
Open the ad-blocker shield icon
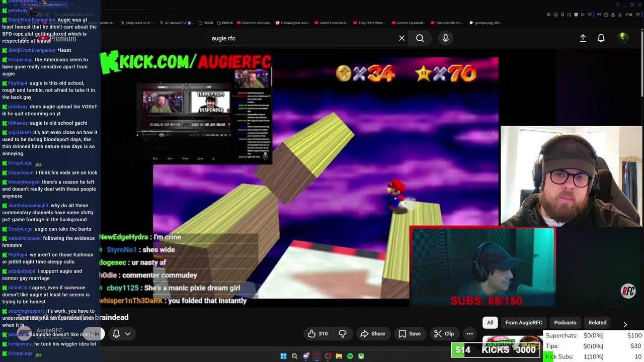(576, 15)
